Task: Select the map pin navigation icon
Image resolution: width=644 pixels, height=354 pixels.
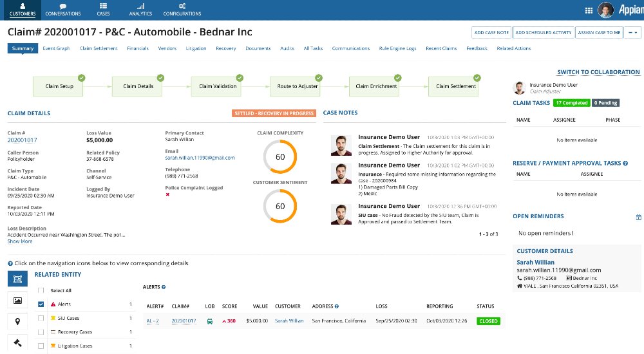Action: click(x=17, y=322)
